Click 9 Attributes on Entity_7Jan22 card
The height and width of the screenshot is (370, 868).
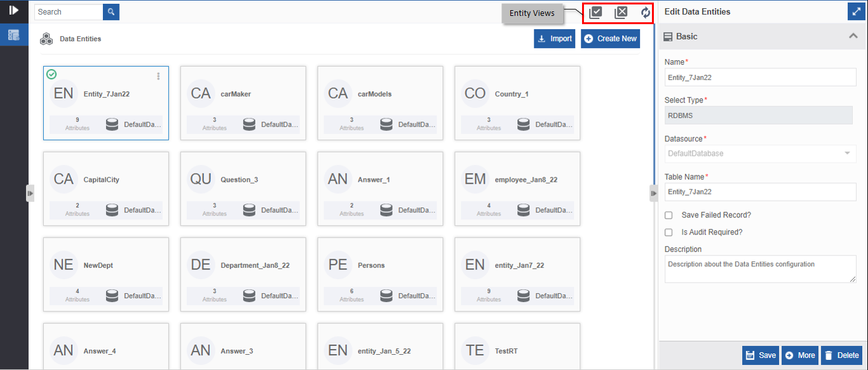tap(78, 123)
